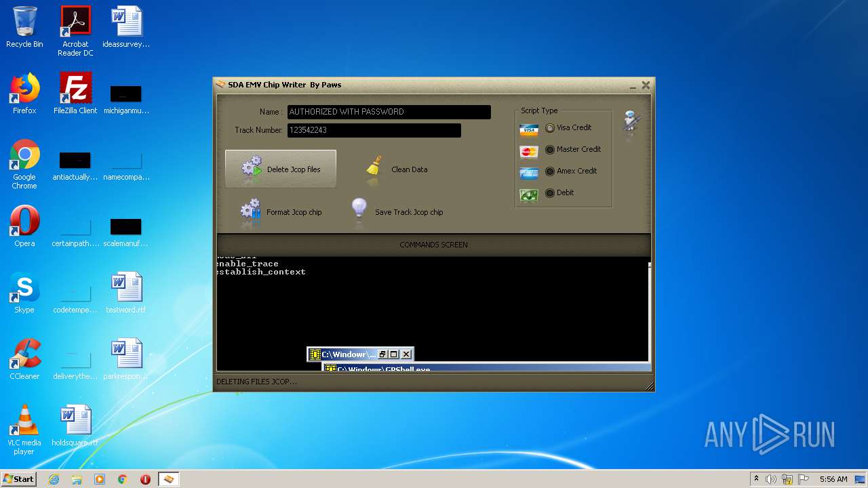Screen dimensions: 868x488
Task: Open the Google Chrome desktop shortcut
Action: coord(24,164)
